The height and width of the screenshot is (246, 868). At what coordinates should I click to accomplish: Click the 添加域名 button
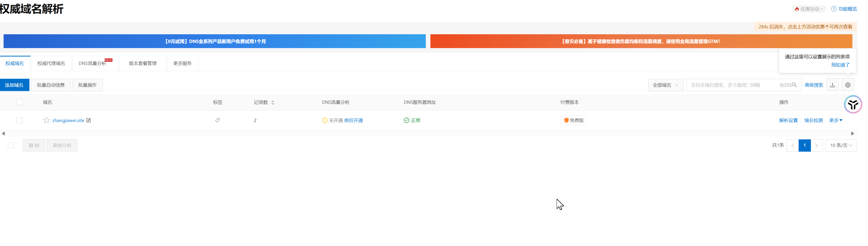[15, 85]
